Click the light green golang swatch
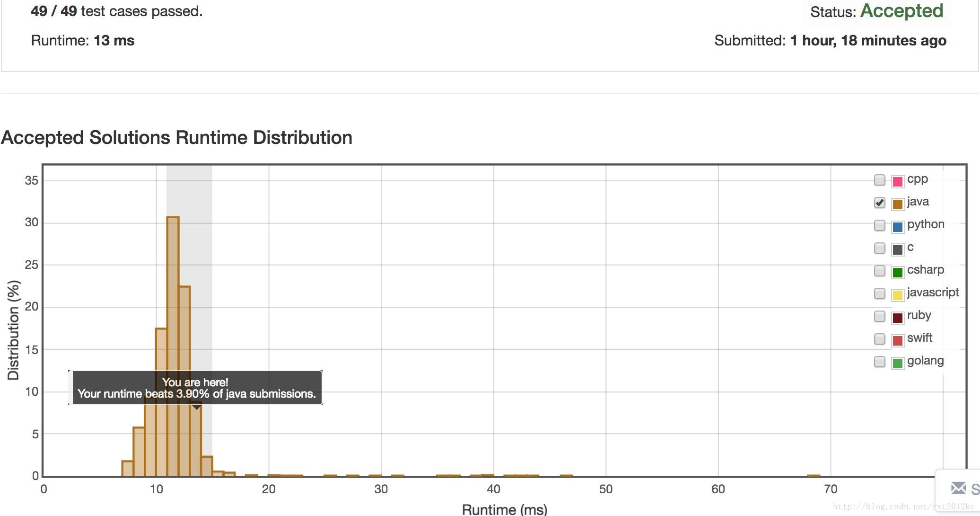This screenshot has width=980, height=516. tap(897, 363)
